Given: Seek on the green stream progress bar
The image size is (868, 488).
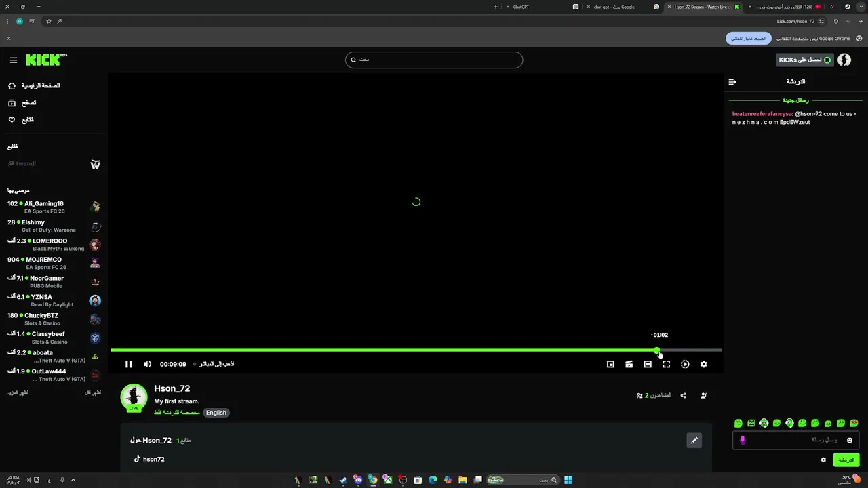Looking at the screenshot, I should [x=416, y=350].
